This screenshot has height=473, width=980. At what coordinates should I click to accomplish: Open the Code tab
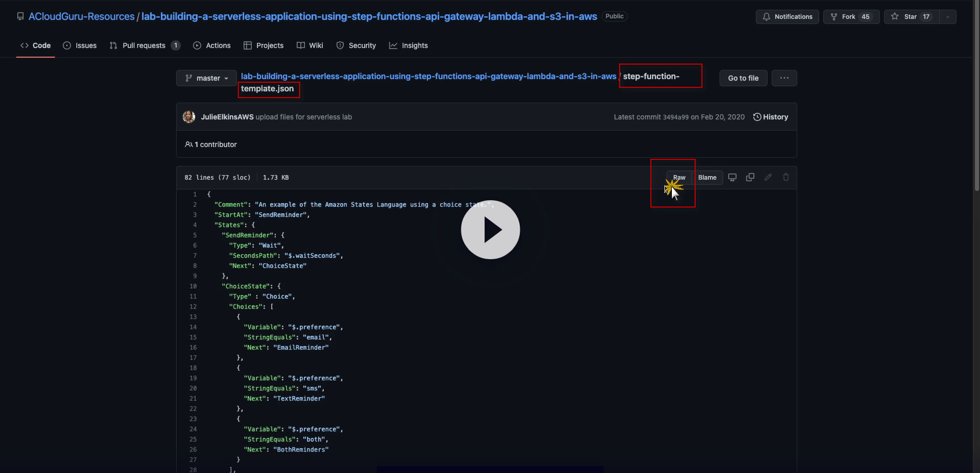35,45
